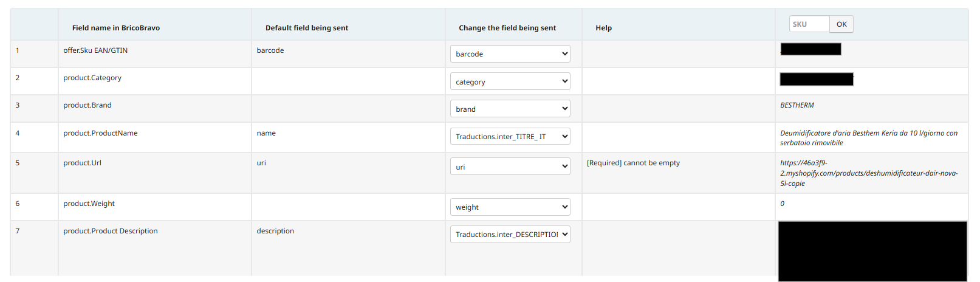Screen dimensions: 980x282
Task: Open the Traductions.inter_TITRE_IT dropdown
Action: coord(510,136)
